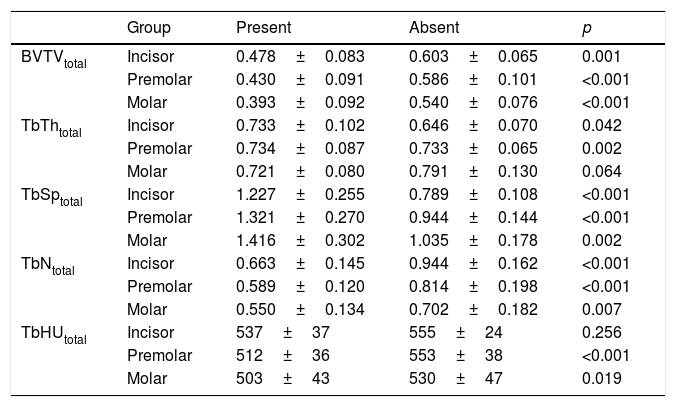The image size is (676, 407).
Task: Click the p-value 0.007
Action: [x=601, y=310]
